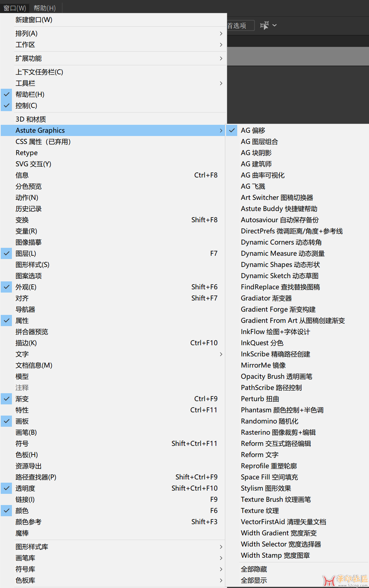Open the Dynamic Corners 动态转角 panel
Image resolution: width=369 pixels, height=588 pixels.
(281, 242)
